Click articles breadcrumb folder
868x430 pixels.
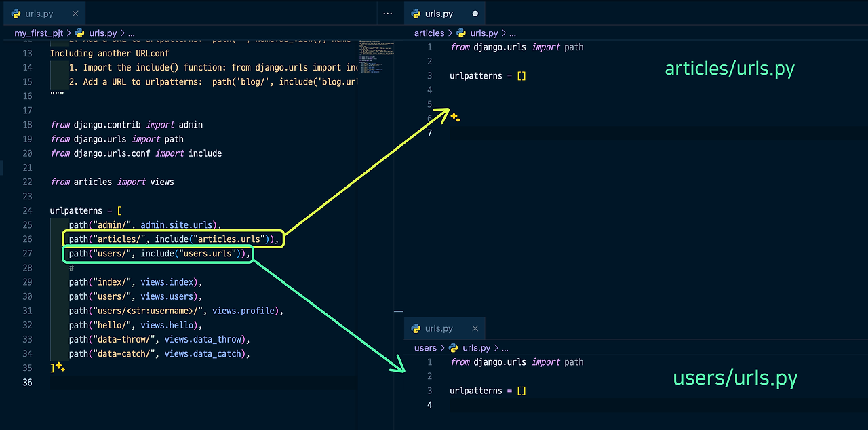click(x=429, y=33)
